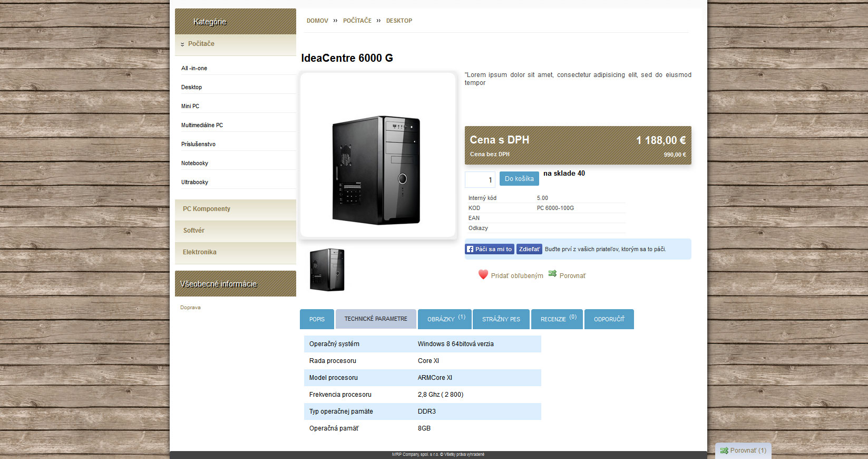Open STRÁŽNY PES tab
The image size is (868, 459).
coord(501,319)
